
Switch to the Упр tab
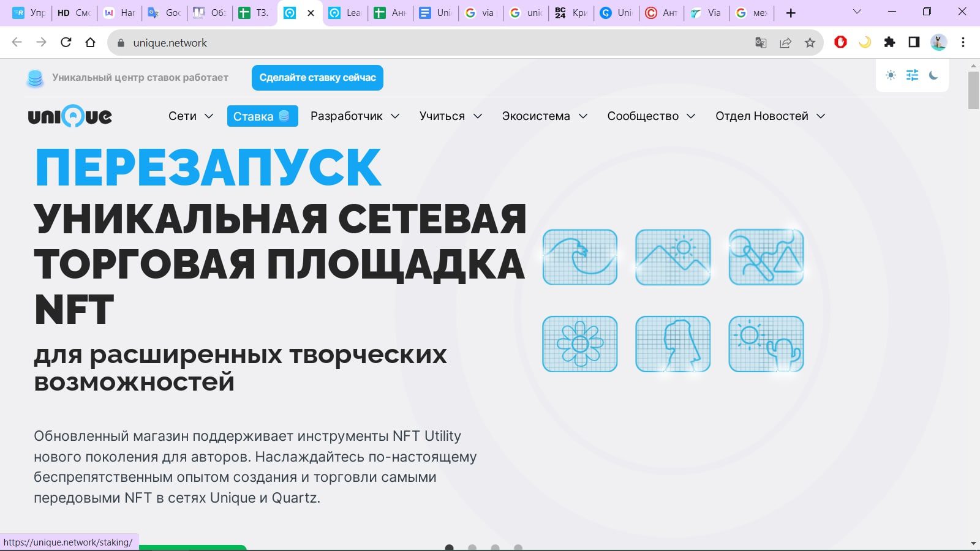[28, 13]
